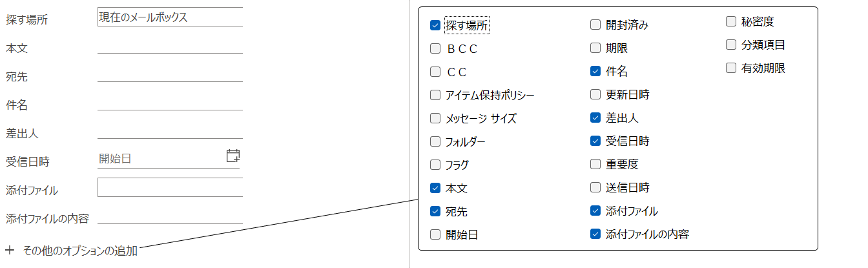Click the その他のオプションの追加 link text
This screenshot has width=868, height=268.
[80, 250]
